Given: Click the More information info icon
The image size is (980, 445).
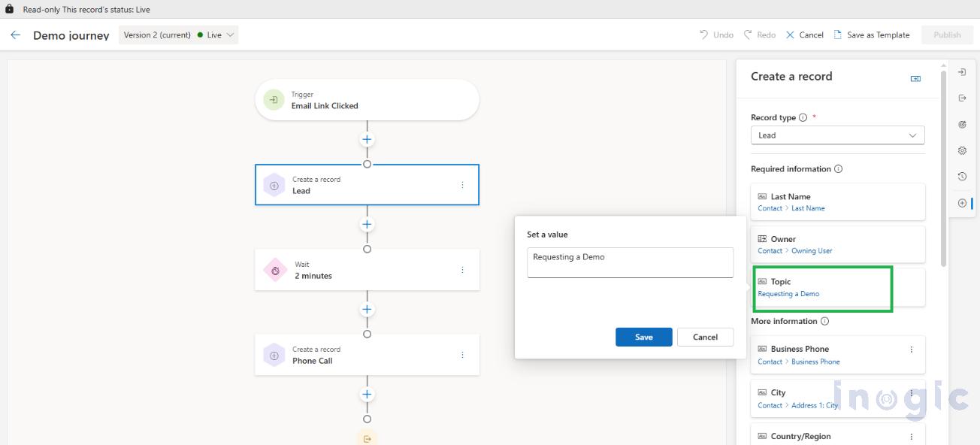Looking at the screenshot, I should click(824, 321).
